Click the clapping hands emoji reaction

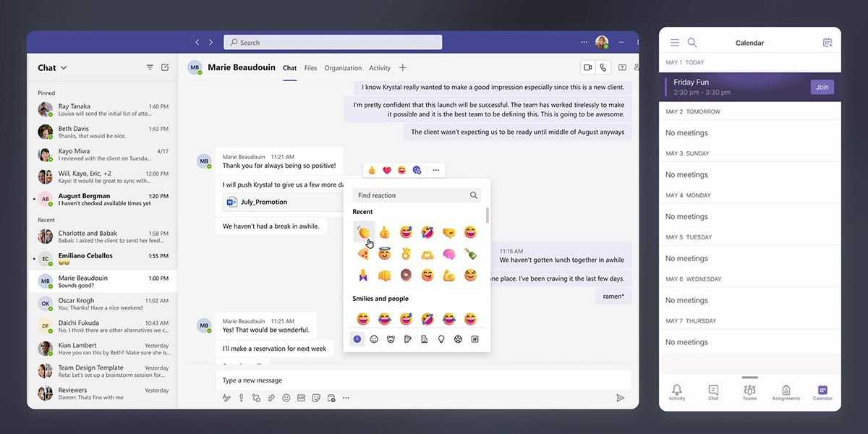363,232
